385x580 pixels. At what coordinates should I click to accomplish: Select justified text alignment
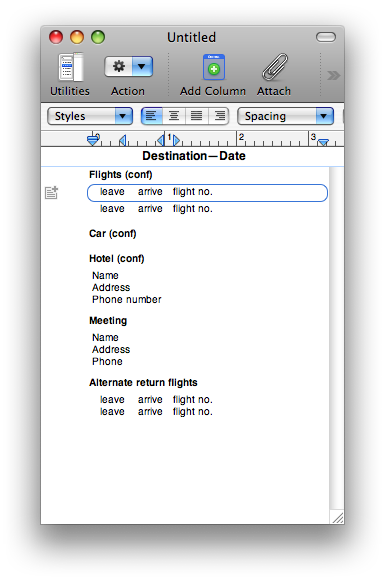(x=196, y=116)
